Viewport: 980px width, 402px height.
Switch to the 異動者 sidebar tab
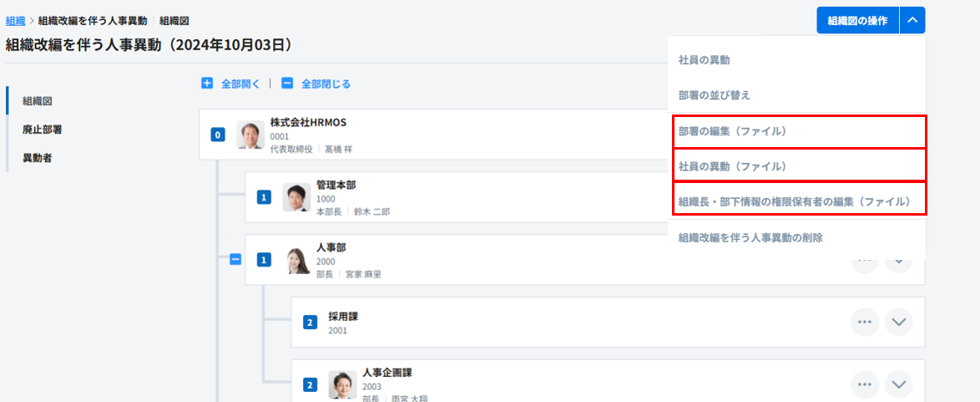point(38,157)
